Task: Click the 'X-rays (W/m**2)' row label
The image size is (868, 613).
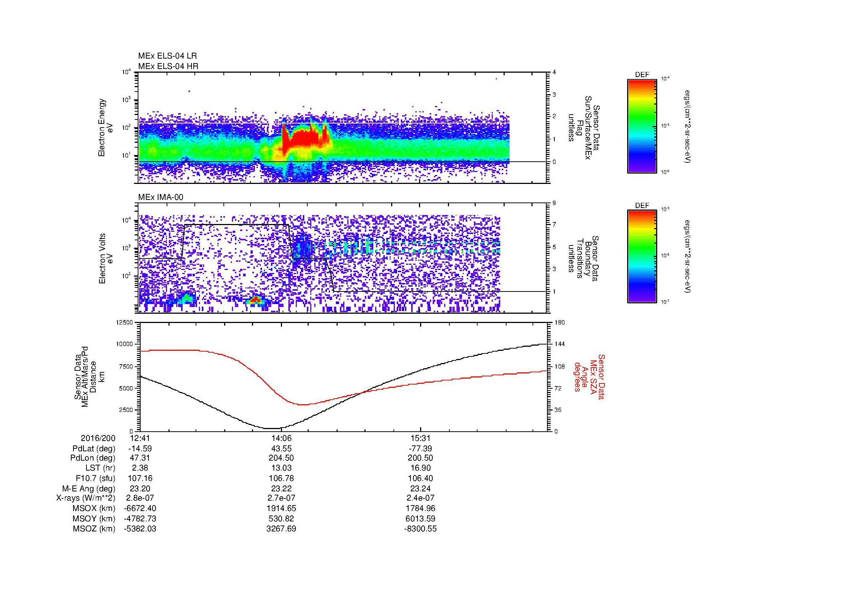Action: coord(85,498)
